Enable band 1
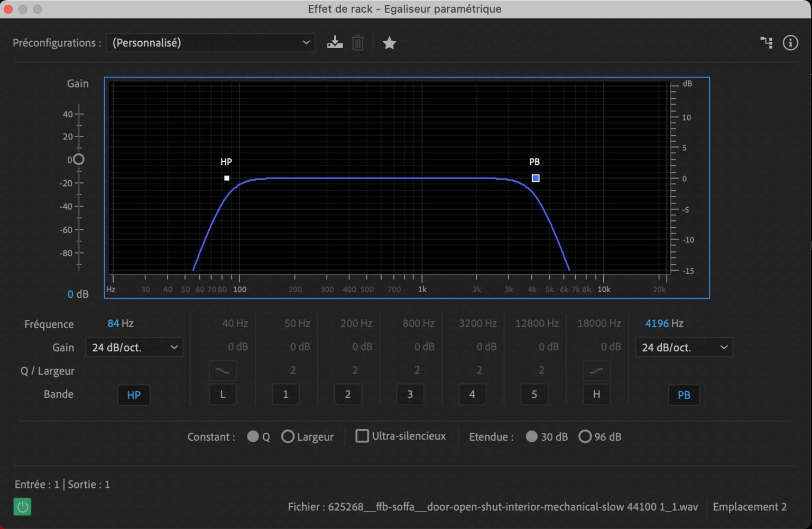The height and width of the screenshot is (529, 812). (285, 394)
